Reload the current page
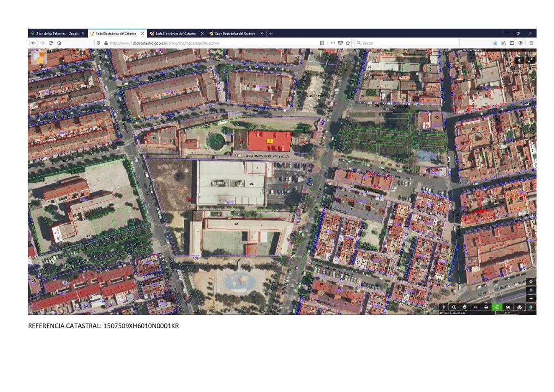The image size is (554, 392). pos(51,43)
